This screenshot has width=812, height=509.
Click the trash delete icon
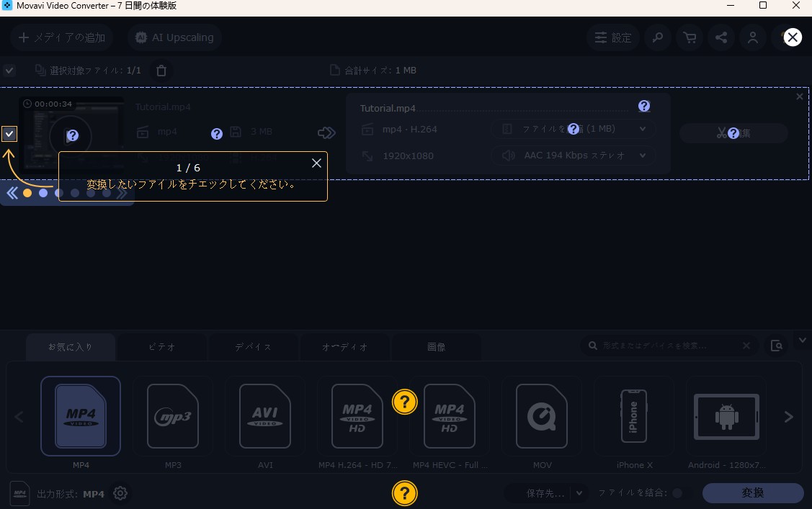[x=161, y=71]
